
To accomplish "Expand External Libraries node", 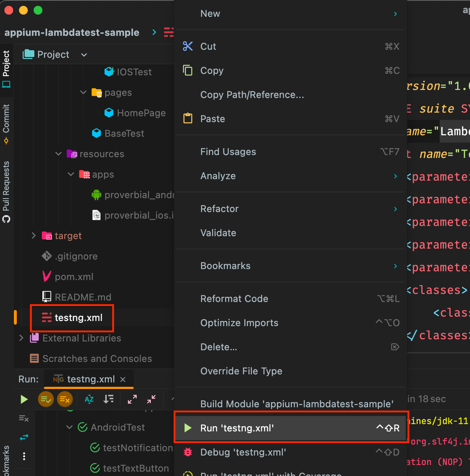I will 21,338.
